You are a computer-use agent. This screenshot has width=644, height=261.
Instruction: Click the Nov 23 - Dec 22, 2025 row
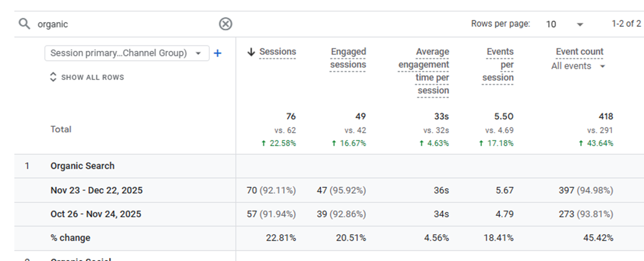96,190
